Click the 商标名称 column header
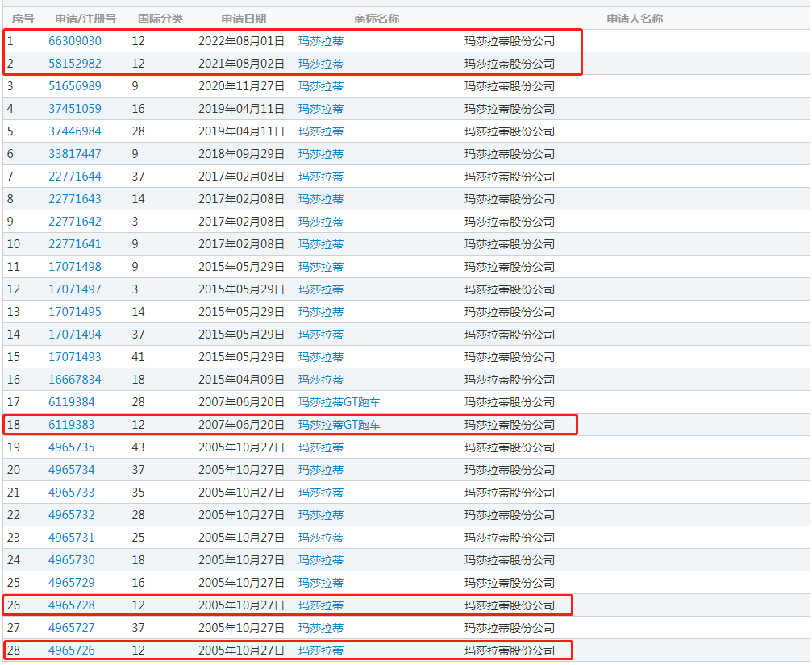This screenshot has height=665, width=812. coord(377,19)
